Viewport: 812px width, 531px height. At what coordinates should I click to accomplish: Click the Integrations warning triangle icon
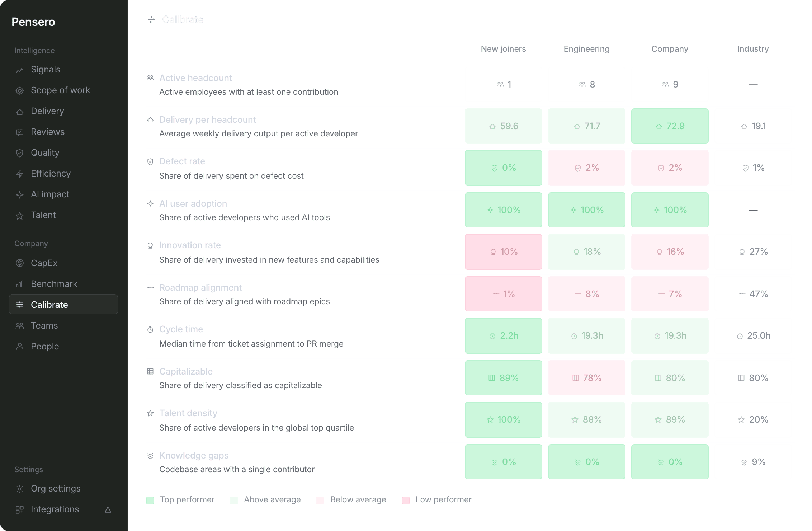pos(108,510)
